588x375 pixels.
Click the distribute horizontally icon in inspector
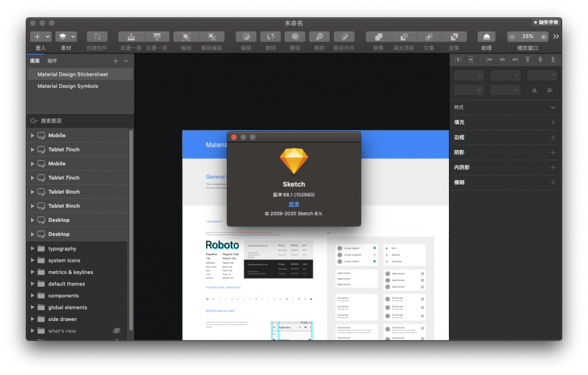[x=458, y=60]
